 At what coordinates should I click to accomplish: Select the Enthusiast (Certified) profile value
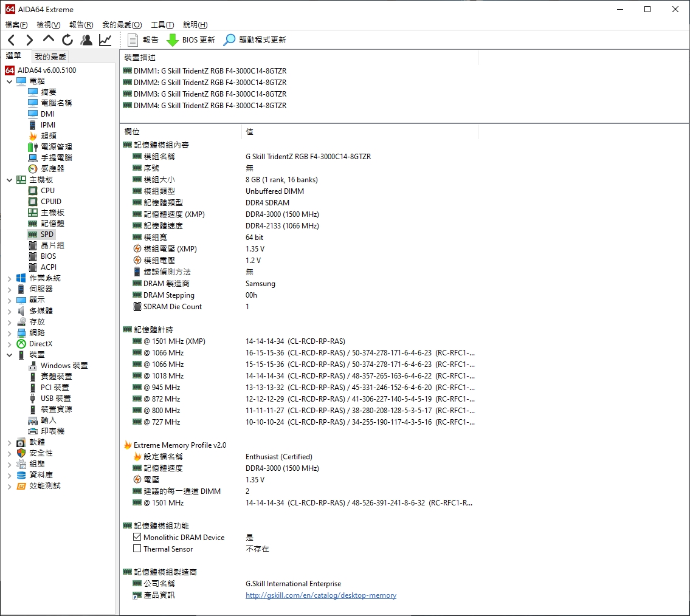point(279,456)
